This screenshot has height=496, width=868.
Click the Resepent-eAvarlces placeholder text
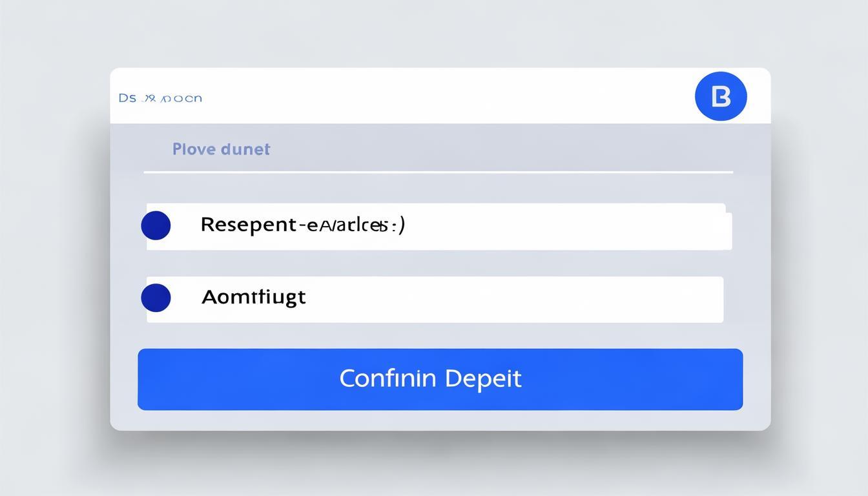(x=303, y=225)
